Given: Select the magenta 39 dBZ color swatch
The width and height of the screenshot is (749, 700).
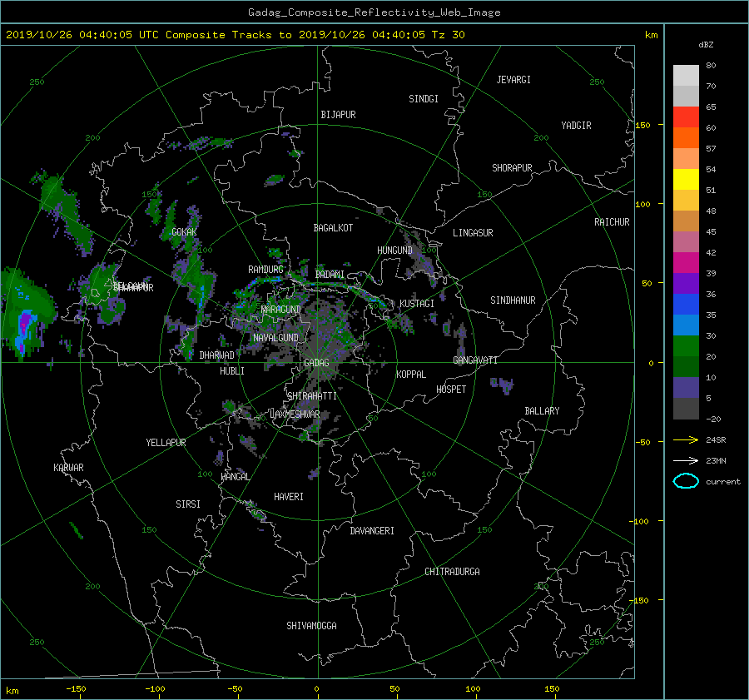Looking at the screenshot, I should (686, 262).
